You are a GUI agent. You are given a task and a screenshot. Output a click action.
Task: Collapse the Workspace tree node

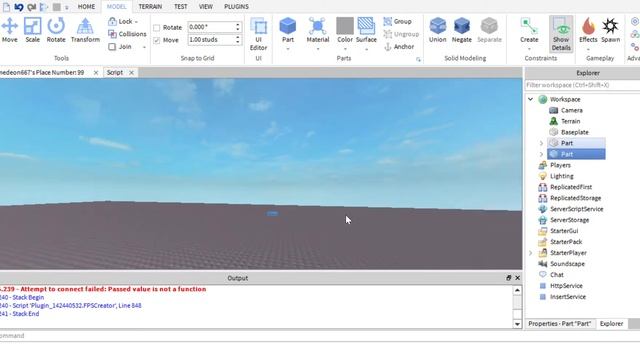click(x=530, y=99)
